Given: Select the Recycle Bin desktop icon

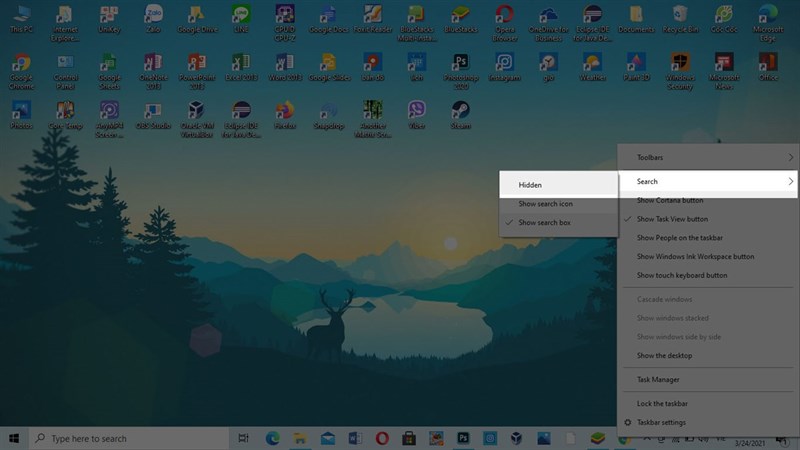Looking at the screenshot, I should tap(680, 19).
